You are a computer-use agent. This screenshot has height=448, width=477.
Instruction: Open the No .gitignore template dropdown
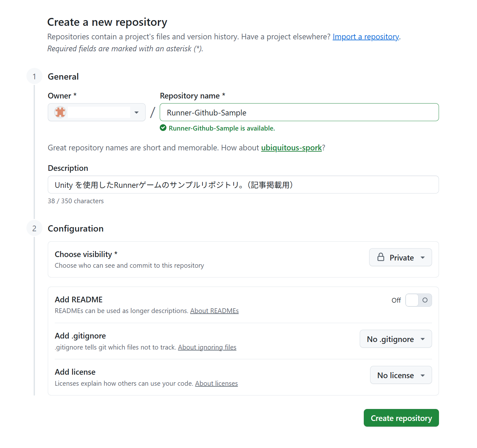coord(396,339)
